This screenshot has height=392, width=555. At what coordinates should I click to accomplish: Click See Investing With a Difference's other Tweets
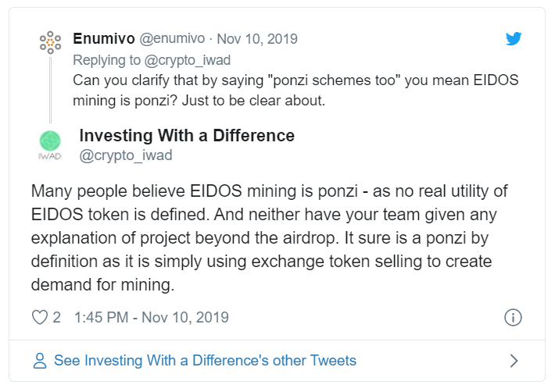(x=206, y=361)
